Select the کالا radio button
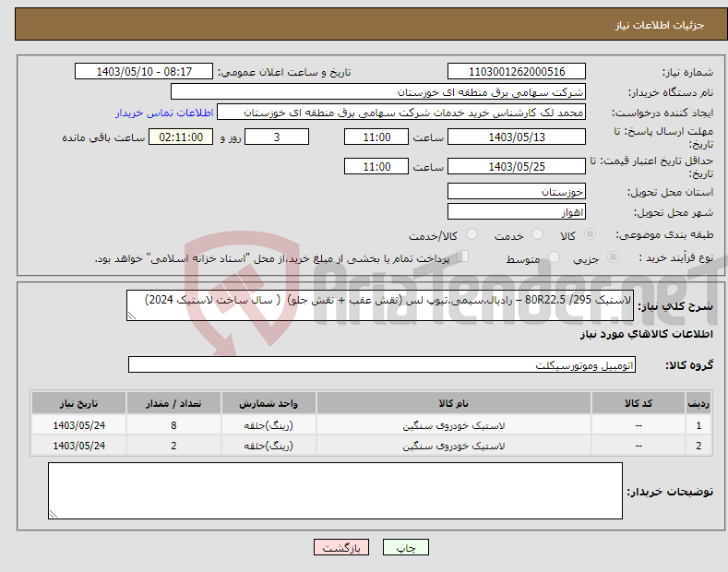This screenshot has height=572, width=728. pos(591,234)
